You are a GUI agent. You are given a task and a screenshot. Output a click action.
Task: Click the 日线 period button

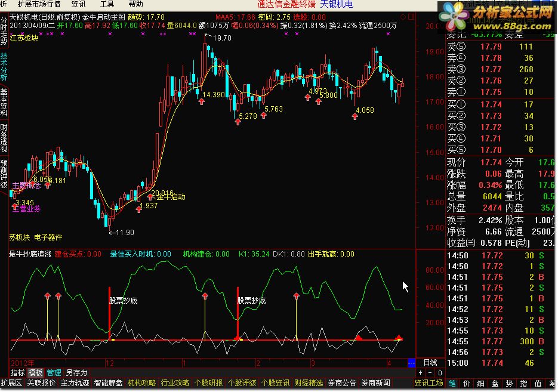click(430, 363)
